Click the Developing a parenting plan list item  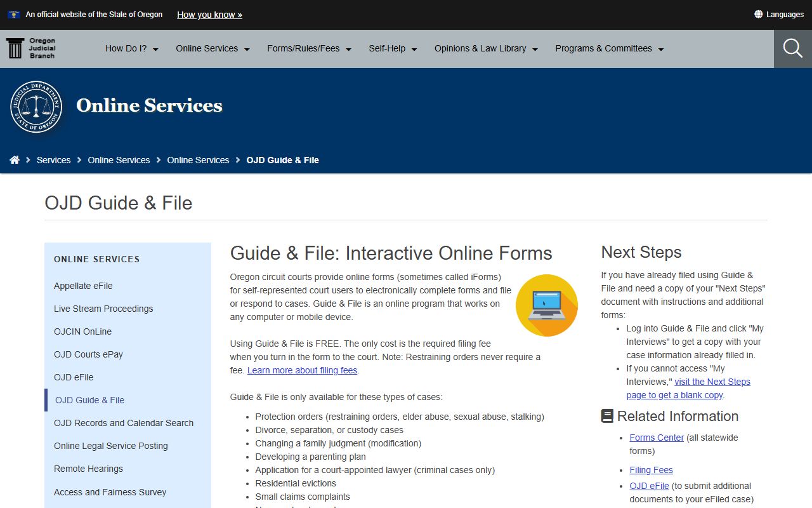point(310,457)
